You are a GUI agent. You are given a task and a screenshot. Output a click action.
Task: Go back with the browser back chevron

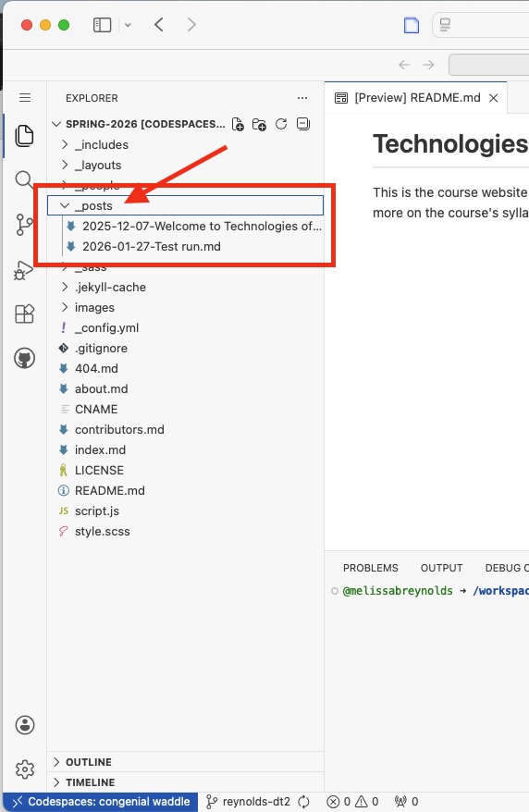159,24
